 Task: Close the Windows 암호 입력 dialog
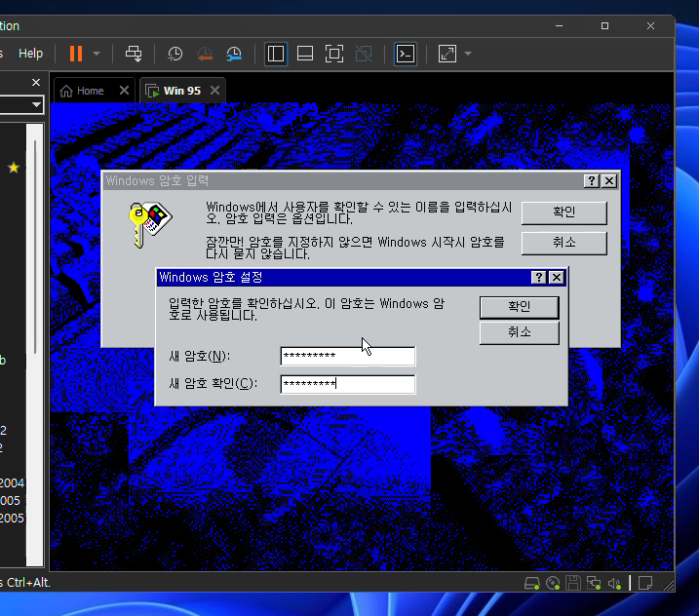[609, 180]
